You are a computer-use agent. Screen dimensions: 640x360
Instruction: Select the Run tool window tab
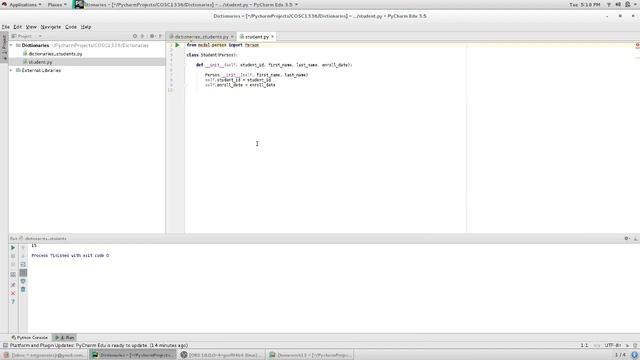[x=64, y=338]
